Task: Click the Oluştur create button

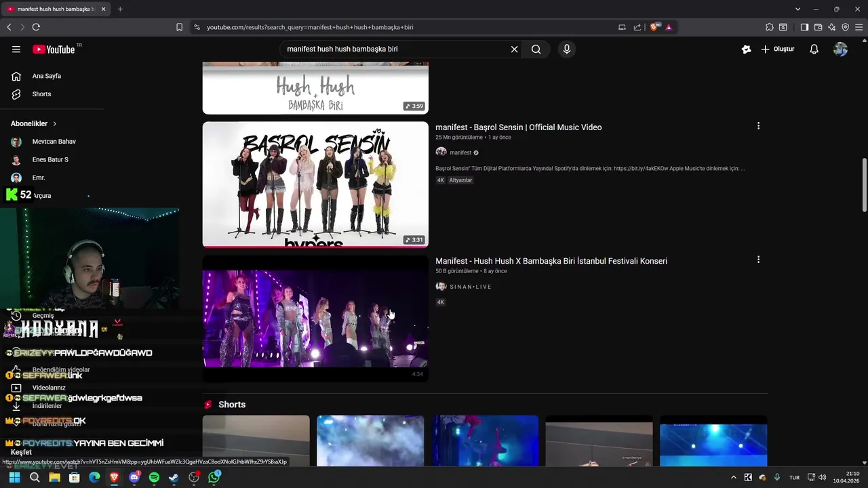Action: [x=777, y=49]
